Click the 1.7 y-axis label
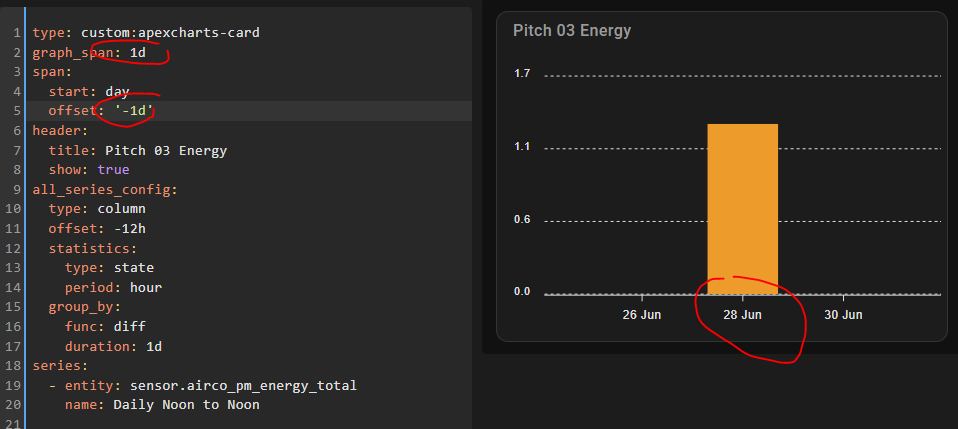Viewport: 958px width, 429px height. [x=522, y=75]
